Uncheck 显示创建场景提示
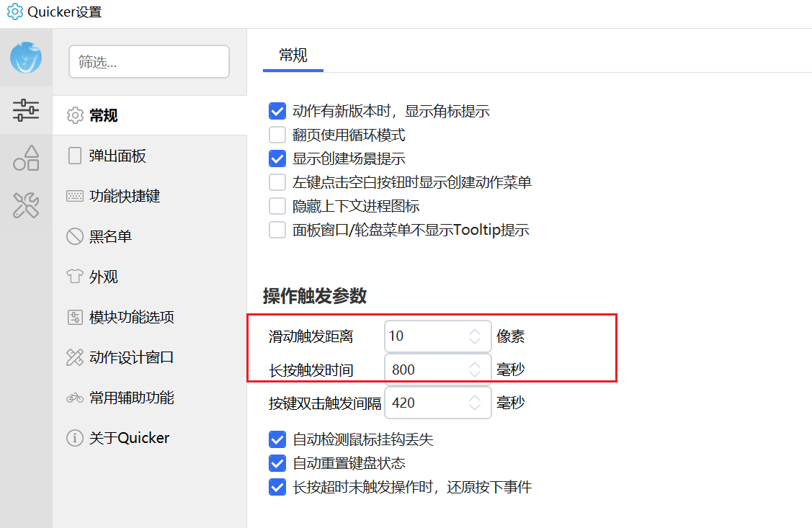812x528 pixels. (x=277, y=158)
